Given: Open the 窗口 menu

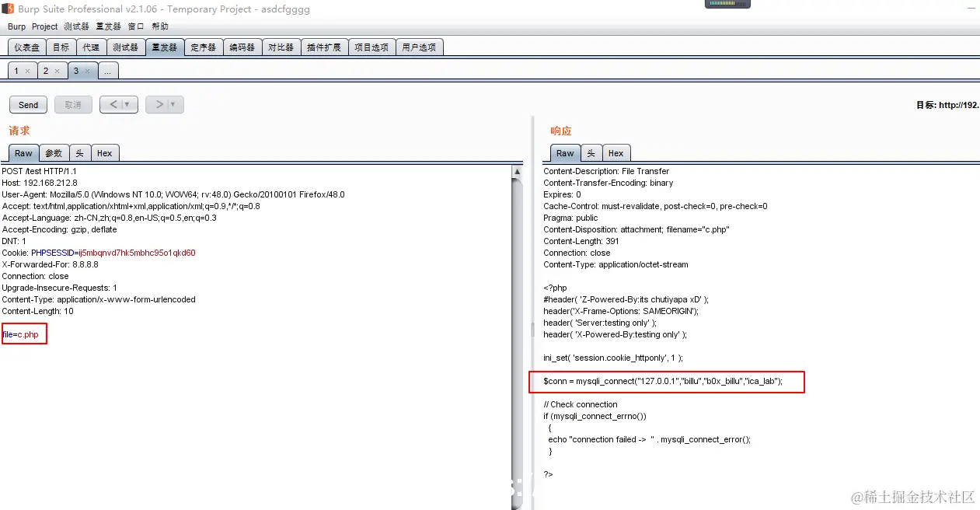Looking at the screenshot, I should pos(136,26).
